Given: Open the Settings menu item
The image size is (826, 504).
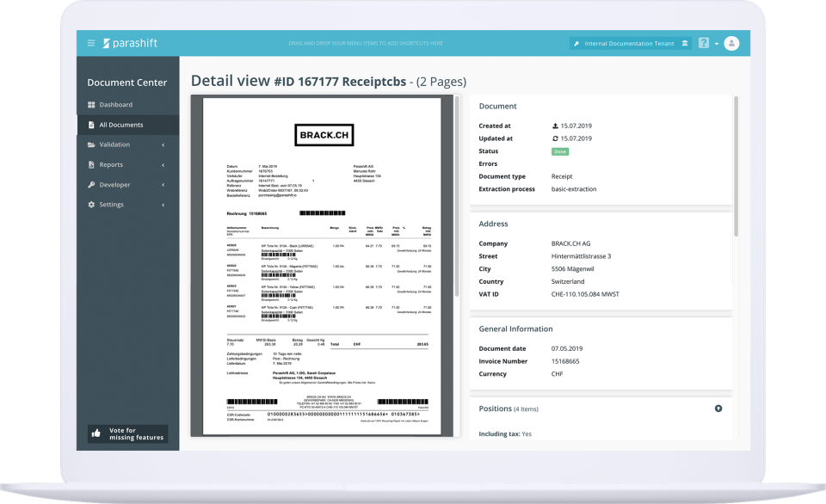Looking at the screenshot, I should point(128,205).
